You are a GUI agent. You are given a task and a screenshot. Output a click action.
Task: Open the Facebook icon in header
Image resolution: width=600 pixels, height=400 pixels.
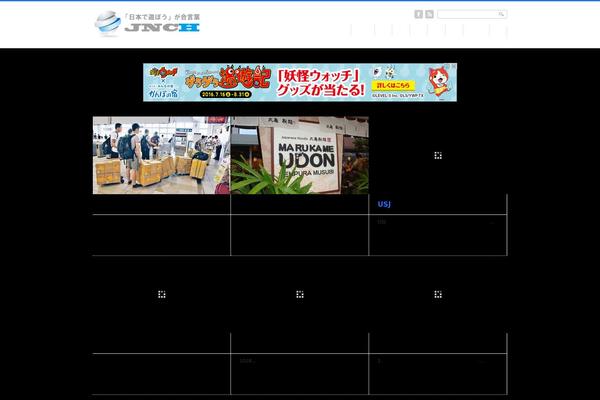419,14
